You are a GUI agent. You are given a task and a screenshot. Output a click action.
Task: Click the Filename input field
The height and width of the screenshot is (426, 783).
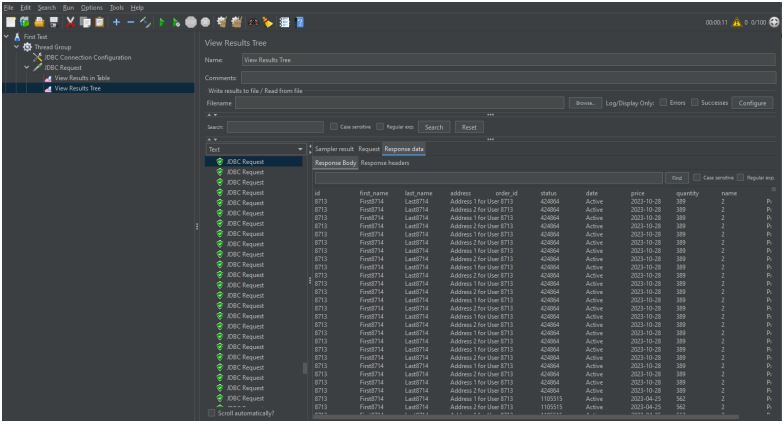400,103
